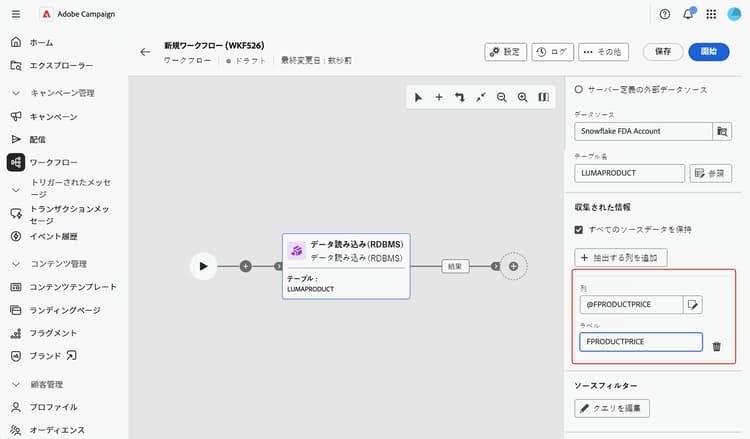Delete the FPRODUCTPRICE column with trash icon

click(717, 346)
